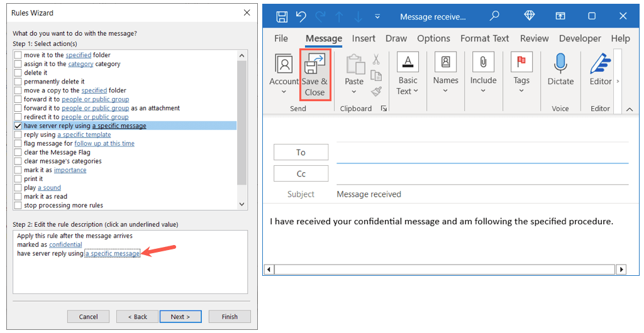
Task: Click the Subject field 'Message received'
Action: point(482,194)
